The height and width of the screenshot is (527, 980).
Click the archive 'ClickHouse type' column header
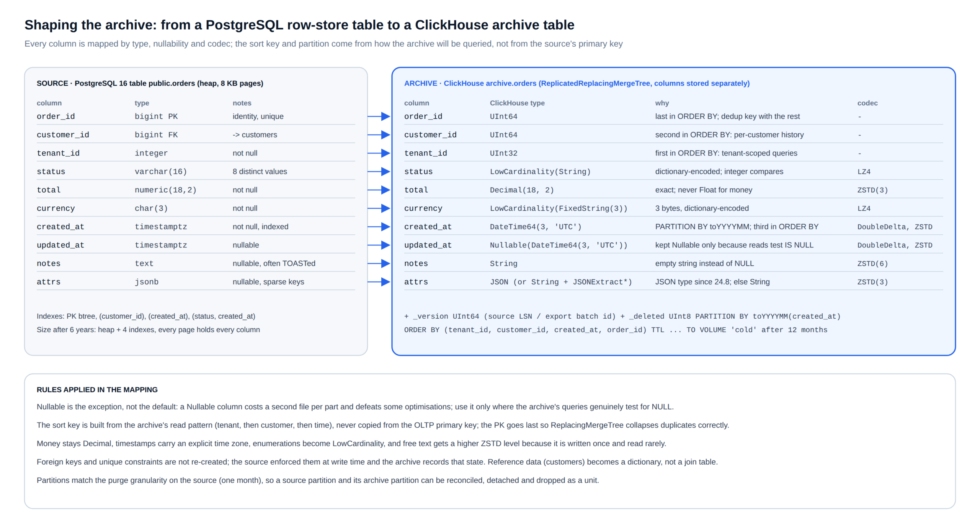[x=517, y=103]
